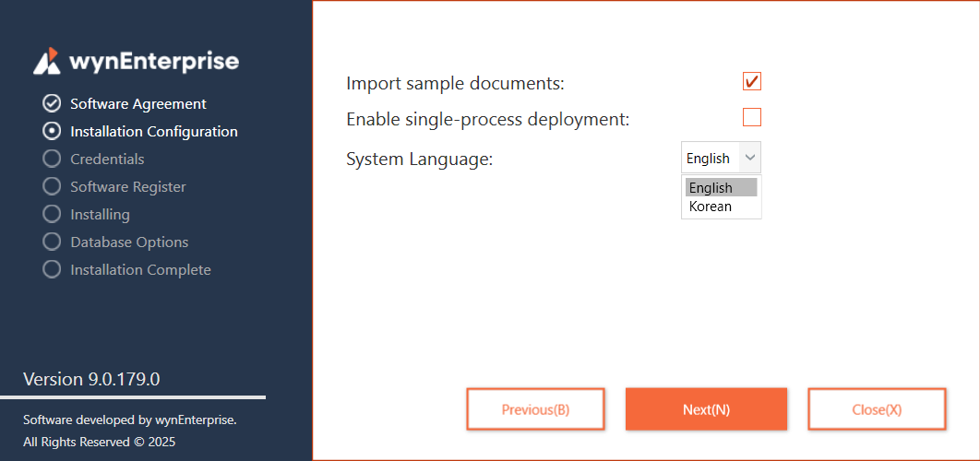The height and width of the screenshot is (461, 980).
Task: Choose English from the language list
Action: point(722,187)
